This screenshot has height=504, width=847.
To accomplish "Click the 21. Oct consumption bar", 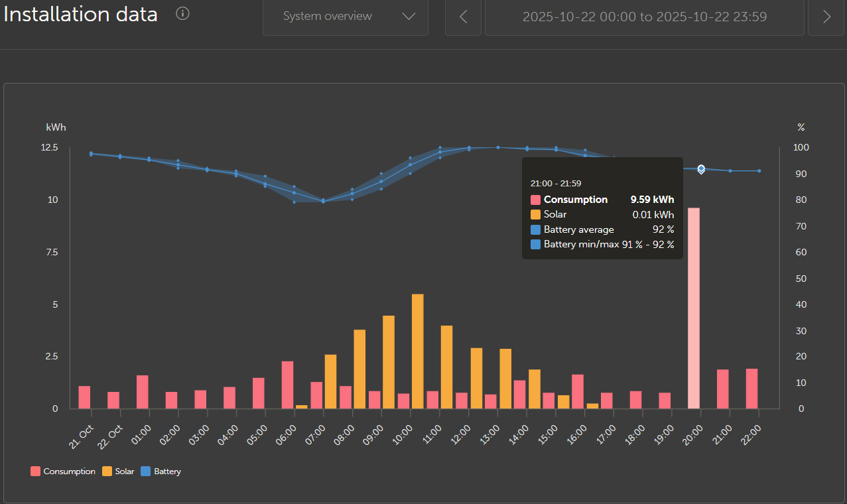I will (84, 397).
